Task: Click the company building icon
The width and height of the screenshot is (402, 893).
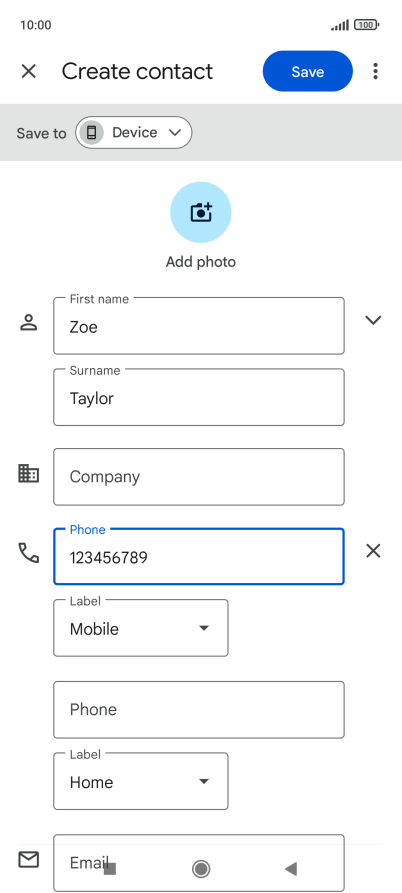Action: pos(28,473)
